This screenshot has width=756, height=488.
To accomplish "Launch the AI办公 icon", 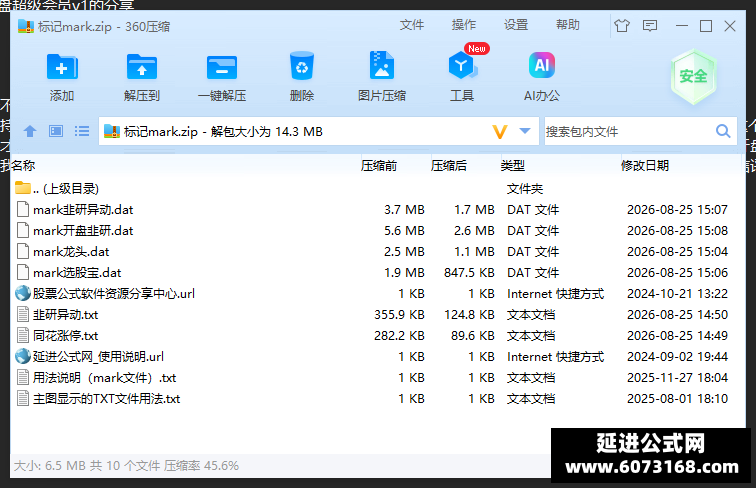I will tap(542, 65).
